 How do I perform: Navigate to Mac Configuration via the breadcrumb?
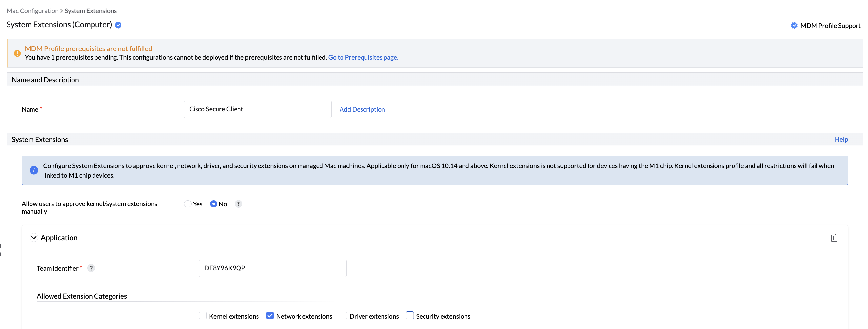[x=32, y=10]
